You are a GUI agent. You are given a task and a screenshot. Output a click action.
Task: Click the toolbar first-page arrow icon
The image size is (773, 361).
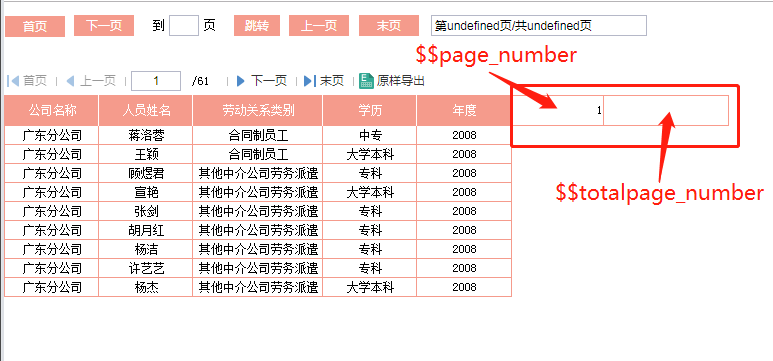(x=13, y=81)
